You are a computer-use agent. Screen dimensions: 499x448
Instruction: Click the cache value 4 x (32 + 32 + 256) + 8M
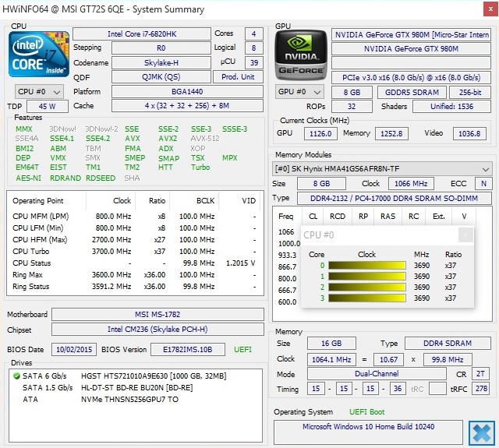[187, 105]
